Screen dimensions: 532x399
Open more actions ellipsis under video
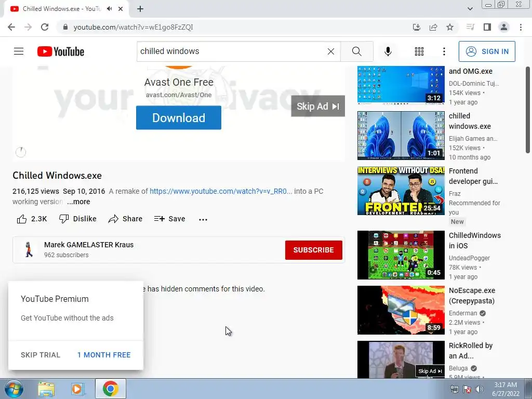[x=203, y=220]
